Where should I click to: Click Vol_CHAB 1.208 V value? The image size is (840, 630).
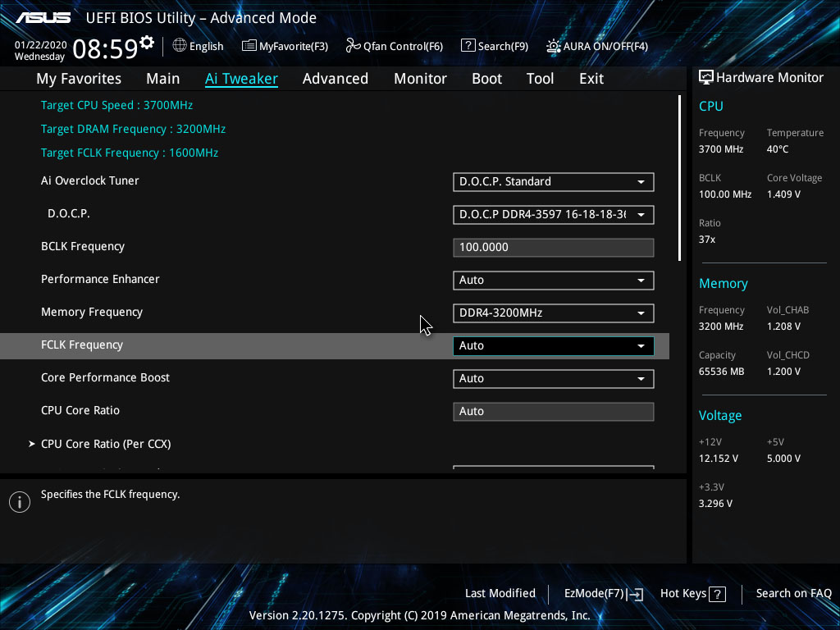(x=783, y=326)
